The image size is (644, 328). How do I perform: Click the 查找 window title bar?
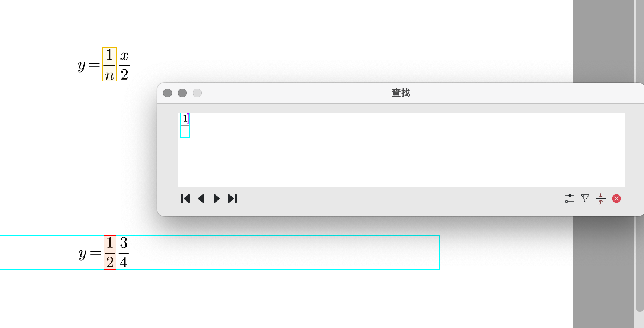point(401,93)
